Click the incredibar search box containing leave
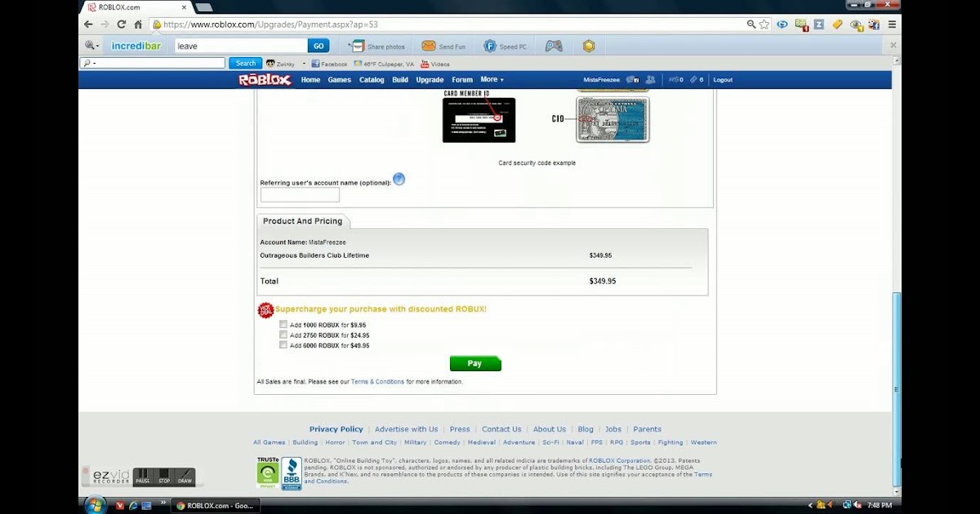The height and width of the screenshot is (514, 980). point(241,47)
